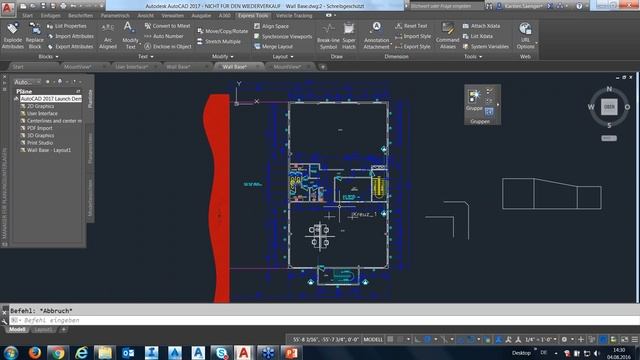This screenshot has height=360, width=640.
Task: Click the Befehl eingeben command line
Action: (x=324, y=320)
